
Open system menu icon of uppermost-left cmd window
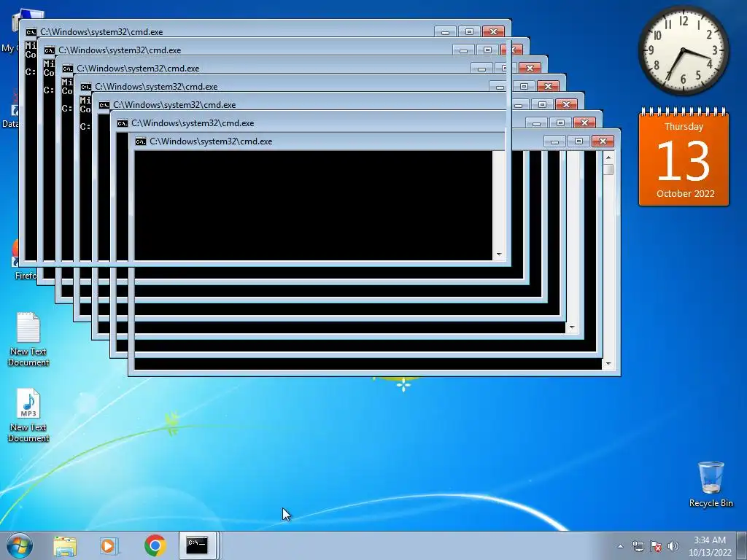point(31,32)
